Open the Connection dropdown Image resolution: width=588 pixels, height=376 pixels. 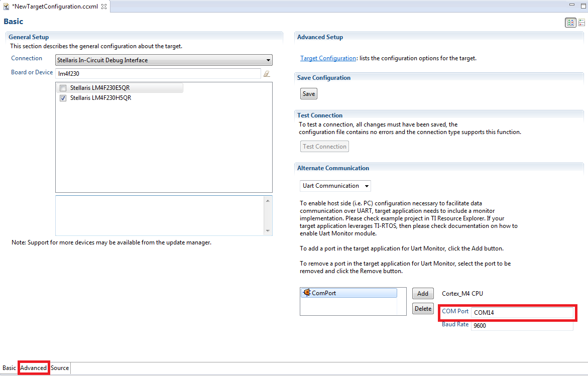click(164, 60)
